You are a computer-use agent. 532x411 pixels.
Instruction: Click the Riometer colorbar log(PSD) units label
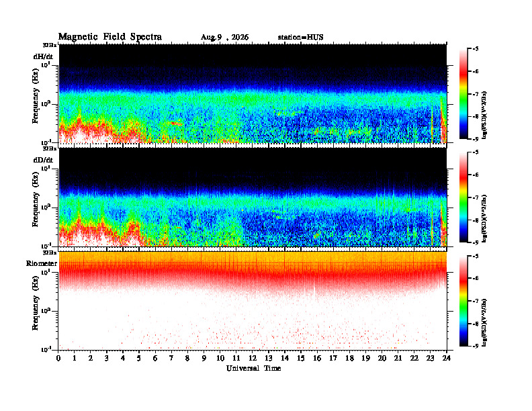click(x=484, y=322)
